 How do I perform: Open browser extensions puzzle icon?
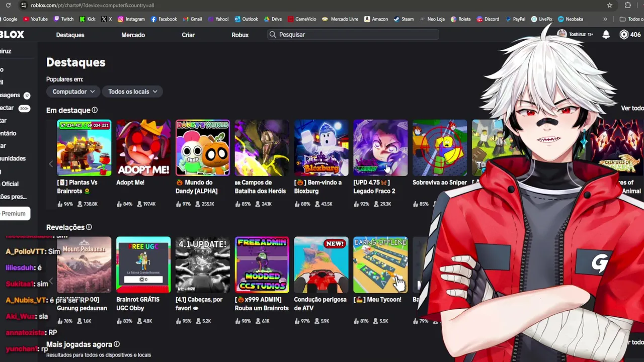pos(628,5)
